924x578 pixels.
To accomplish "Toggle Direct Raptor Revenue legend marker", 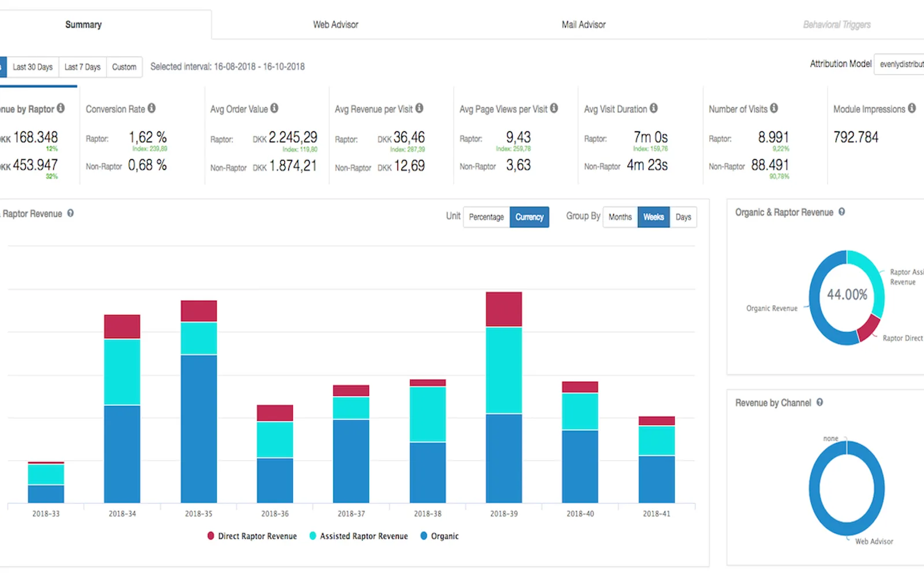I will [211, 536].
